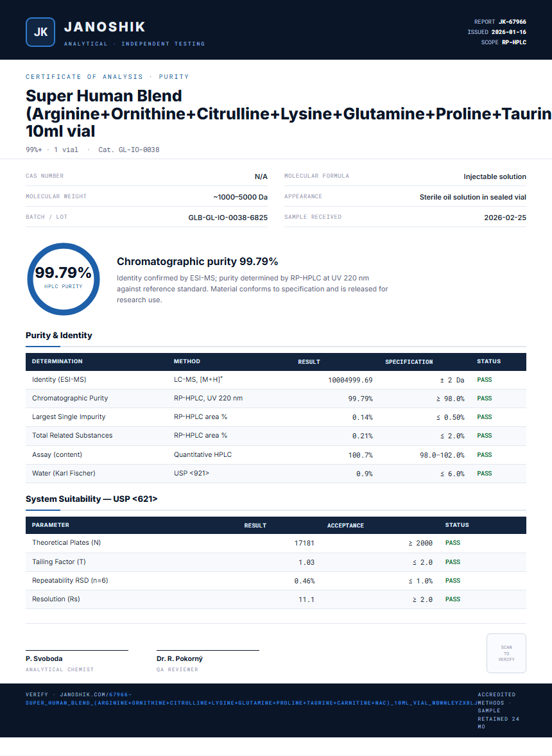This screenshot has width=552, height=756.
Task: Select resolution result 11.1
Action: pos(306,600)
